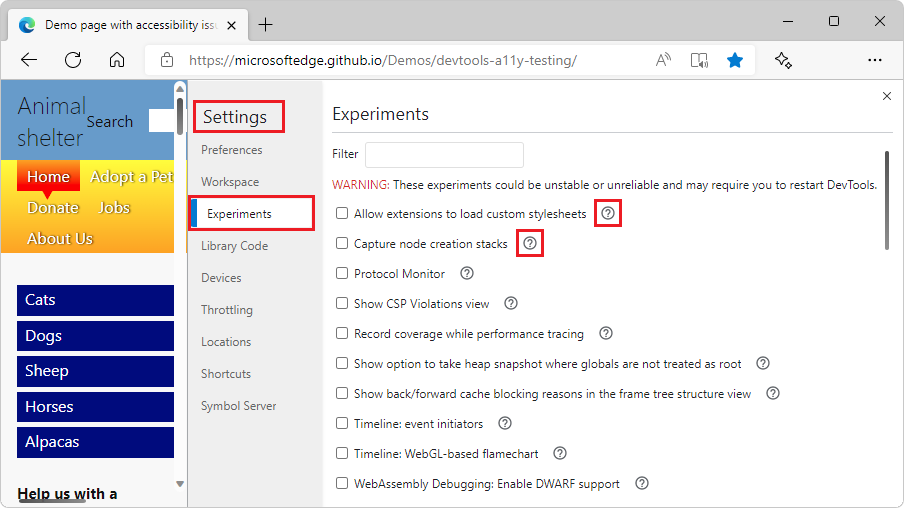Viewport: 904px width, 508px height.
Task: Check the Protocol Monitor experiment
Action: (x=342, y=273)
